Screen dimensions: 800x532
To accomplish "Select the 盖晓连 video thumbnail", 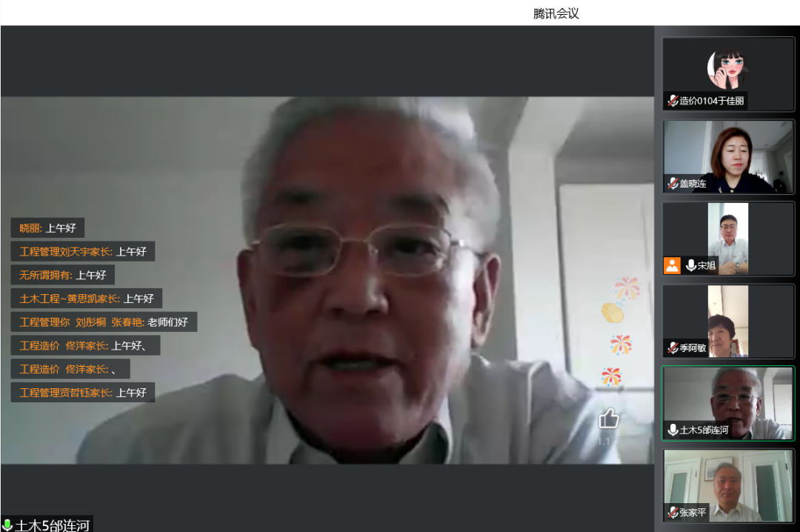I will [x=728, y=156].
